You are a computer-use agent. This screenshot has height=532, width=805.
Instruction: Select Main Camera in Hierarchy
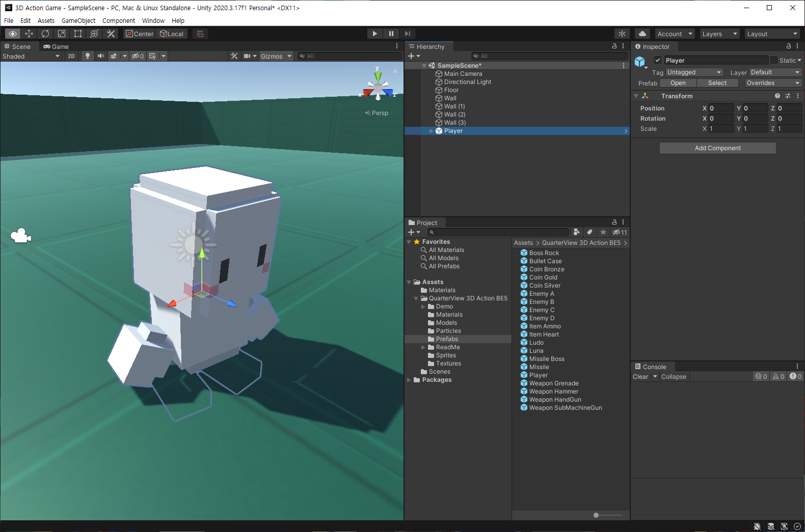(463, 74)
